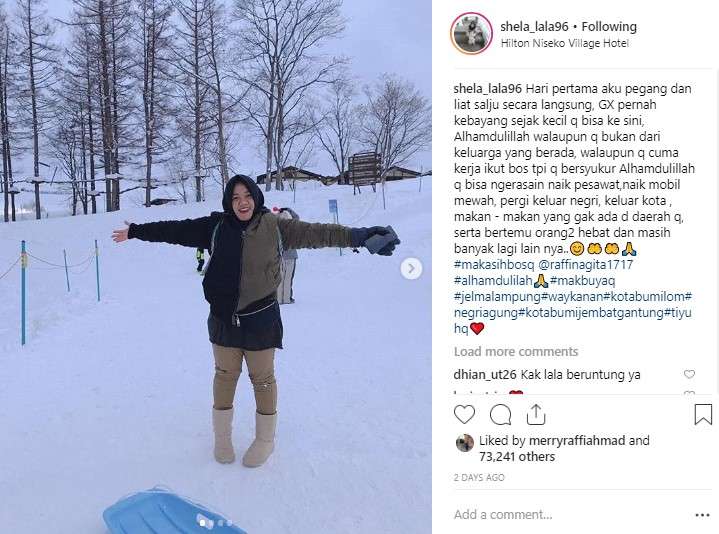This screenshot has width=719, height=534.
Task: Save the post with the bookmark icon
Action: pos(703,414)
